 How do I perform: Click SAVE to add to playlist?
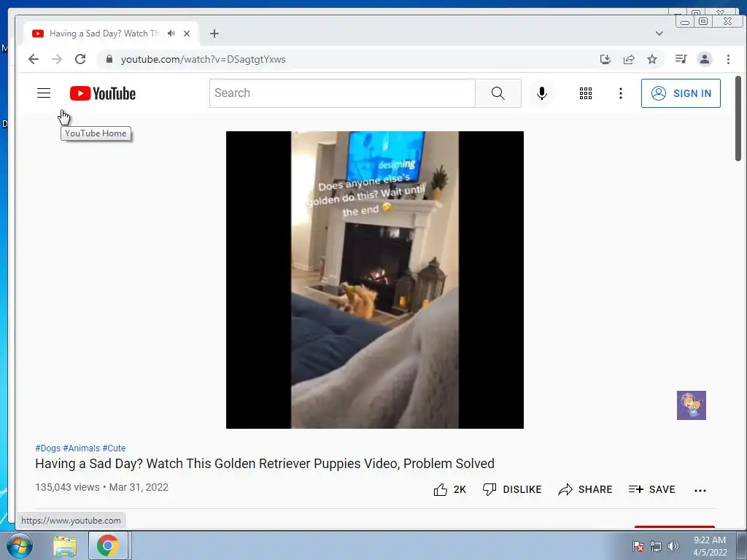(651, 489)
